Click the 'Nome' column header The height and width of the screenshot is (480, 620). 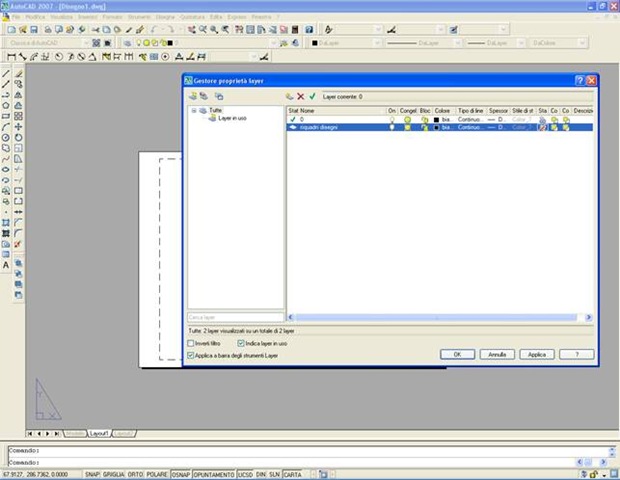tap(307, 111)
